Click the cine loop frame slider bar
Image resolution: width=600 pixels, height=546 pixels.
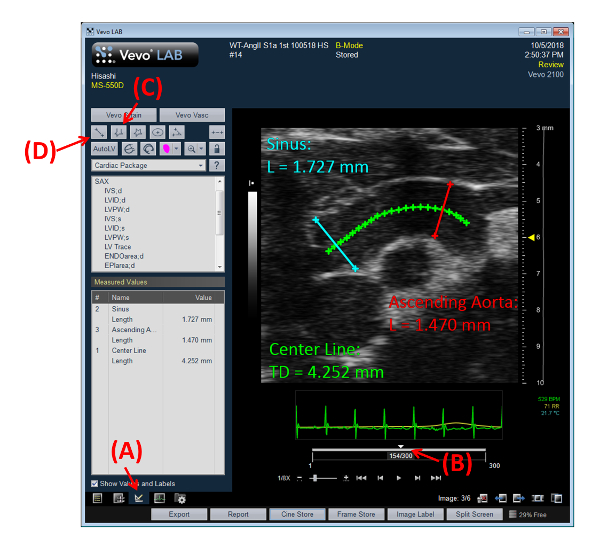pyautogui.click(x=402, y=455)
